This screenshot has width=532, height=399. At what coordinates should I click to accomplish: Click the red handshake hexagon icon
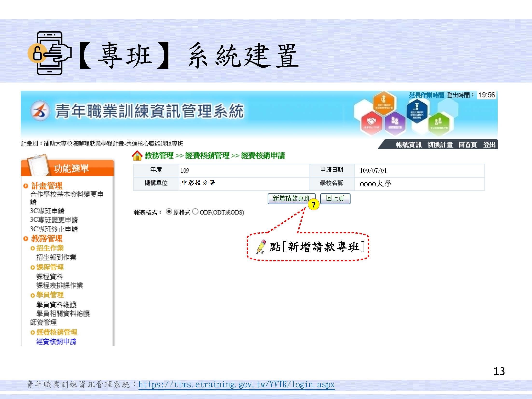click(372, 123)
